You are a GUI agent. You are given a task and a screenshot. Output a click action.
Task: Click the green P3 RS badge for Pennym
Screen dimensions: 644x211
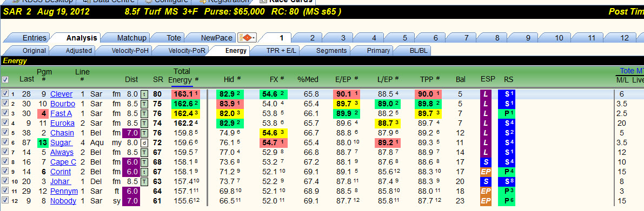pyautogui.click(x=507, y=192)
